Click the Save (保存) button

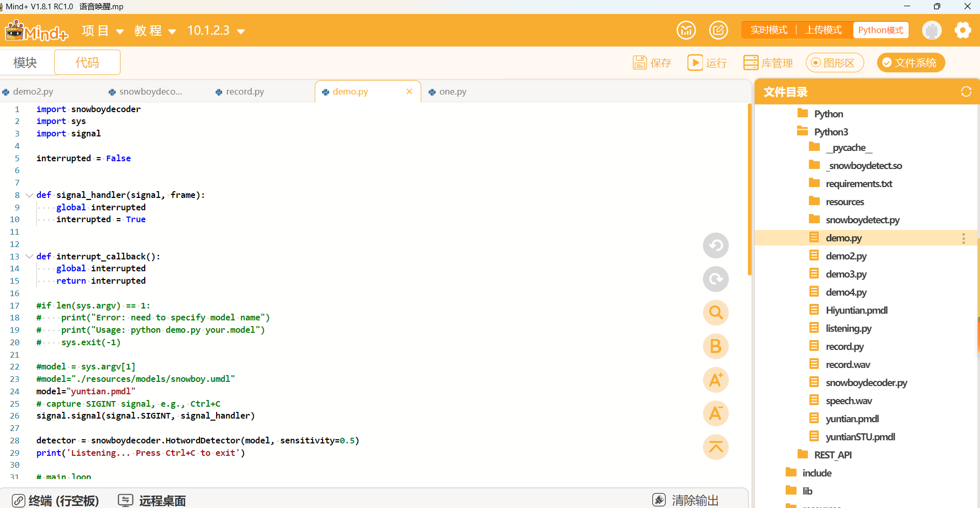coord(652,63)
